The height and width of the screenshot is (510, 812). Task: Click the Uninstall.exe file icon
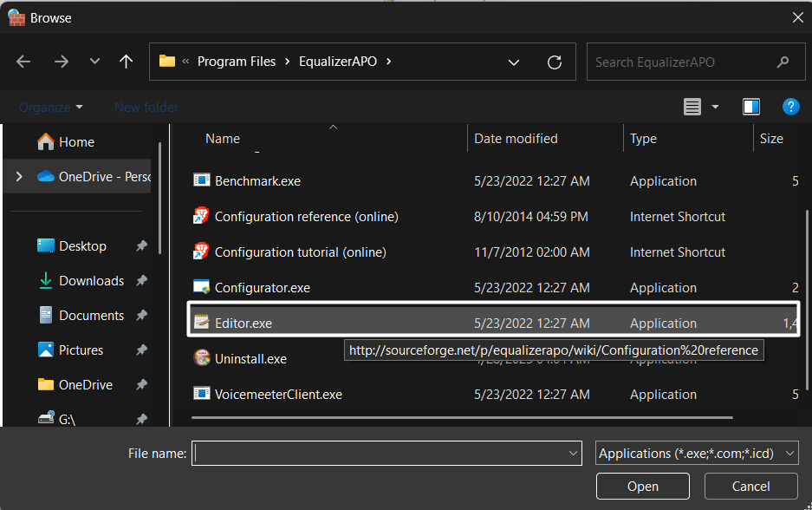coord(201,358)
